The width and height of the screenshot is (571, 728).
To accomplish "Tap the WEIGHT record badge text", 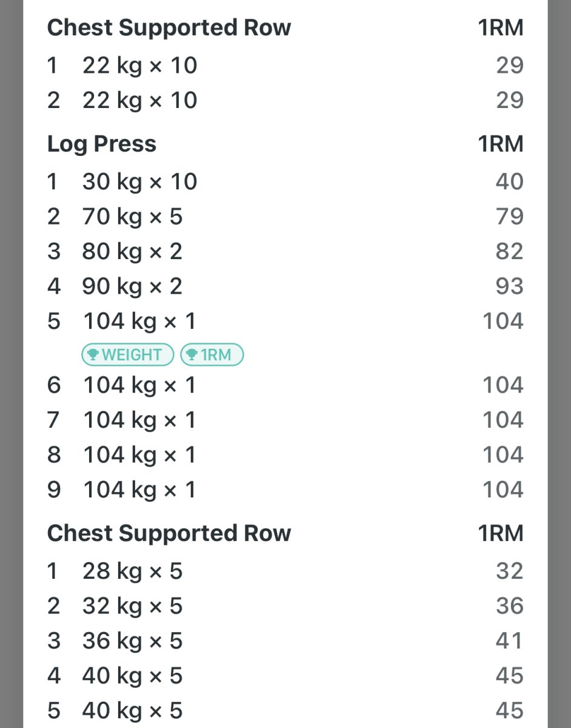I will click(132, 355).
